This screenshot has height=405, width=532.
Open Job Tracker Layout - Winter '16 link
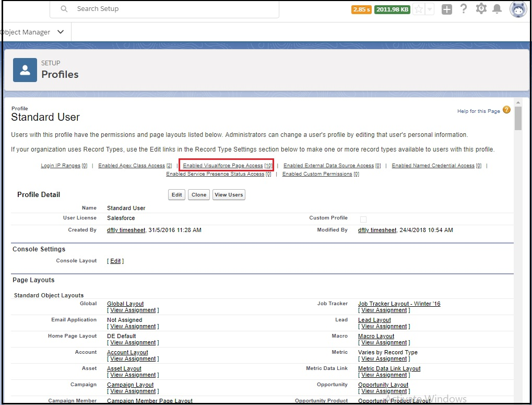[399, 304]
